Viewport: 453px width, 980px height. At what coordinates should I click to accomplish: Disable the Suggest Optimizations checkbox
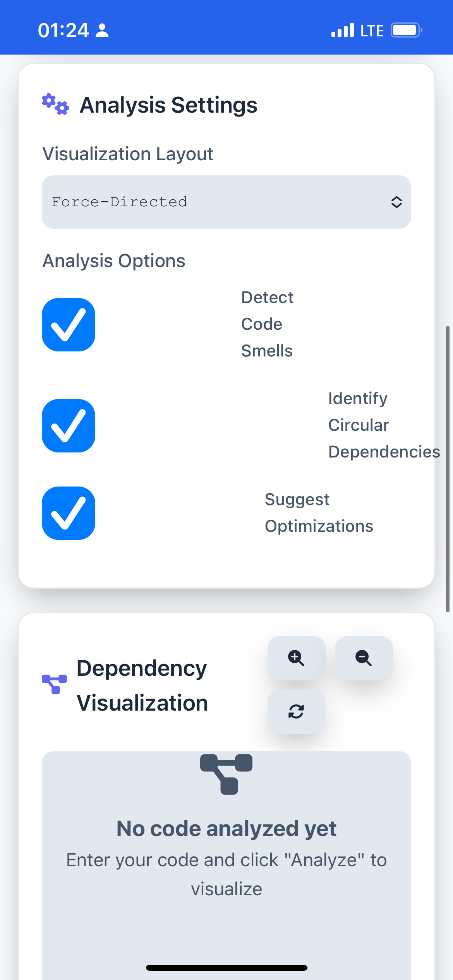[x=69, y=513]
